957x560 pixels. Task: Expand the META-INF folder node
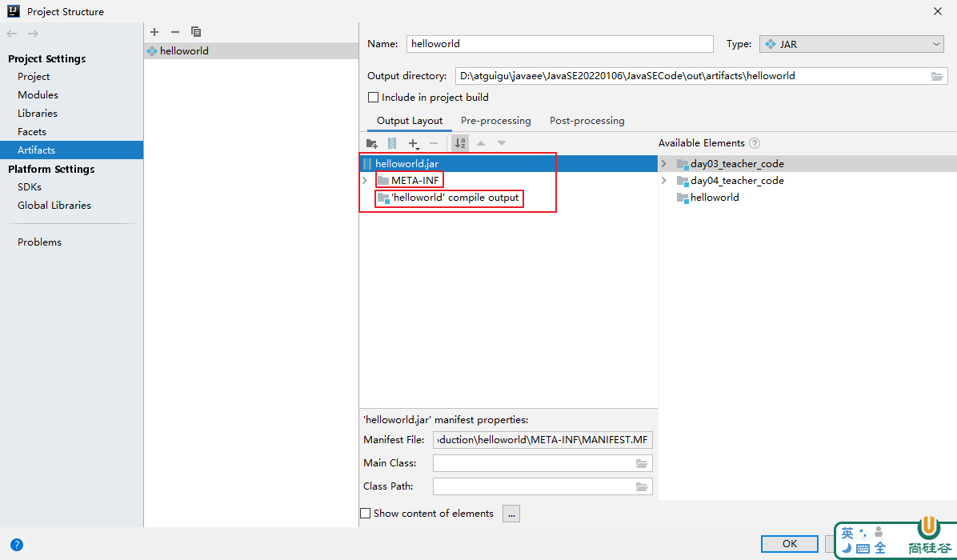coord(365,181)
